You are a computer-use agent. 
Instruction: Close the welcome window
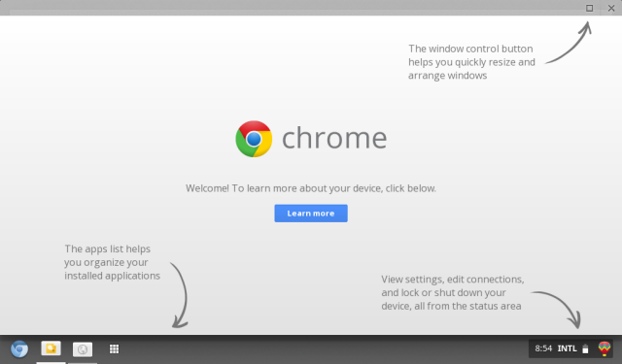click(611, 8)
